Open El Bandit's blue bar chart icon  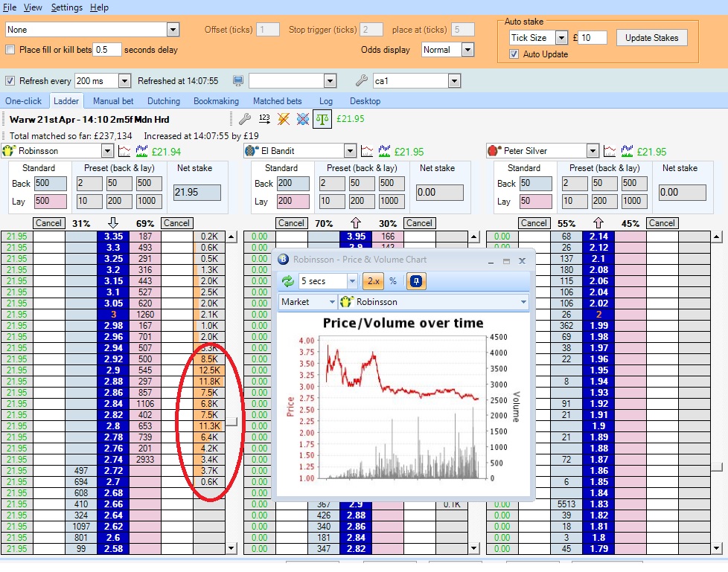tap(385, 152)
